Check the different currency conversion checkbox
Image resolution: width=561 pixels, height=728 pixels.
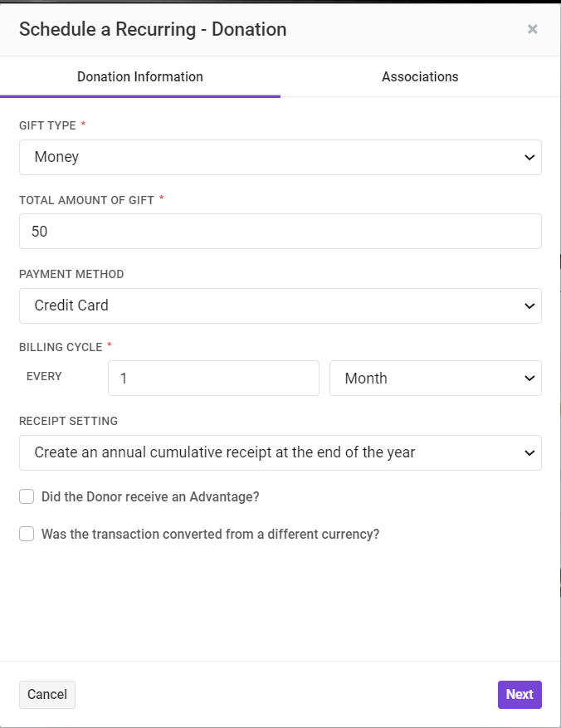pyautogui.click(x=27, y=534)
